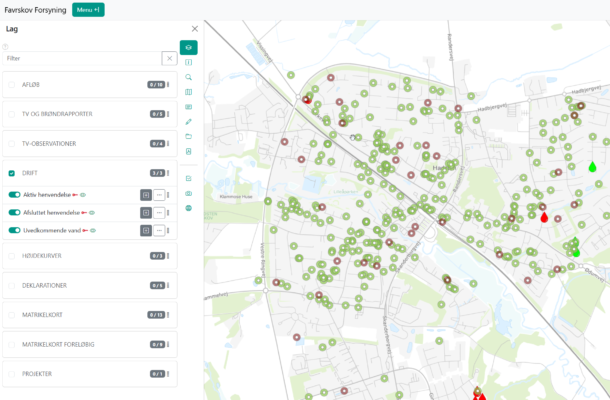Open the Layers (Lag) sidebar icon

point(188,47)
